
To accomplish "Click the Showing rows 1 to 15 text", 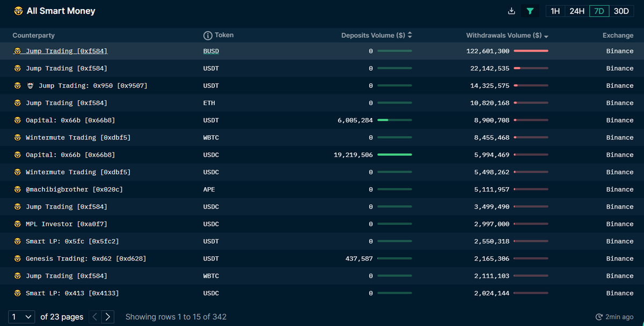I will pos(176,317).
